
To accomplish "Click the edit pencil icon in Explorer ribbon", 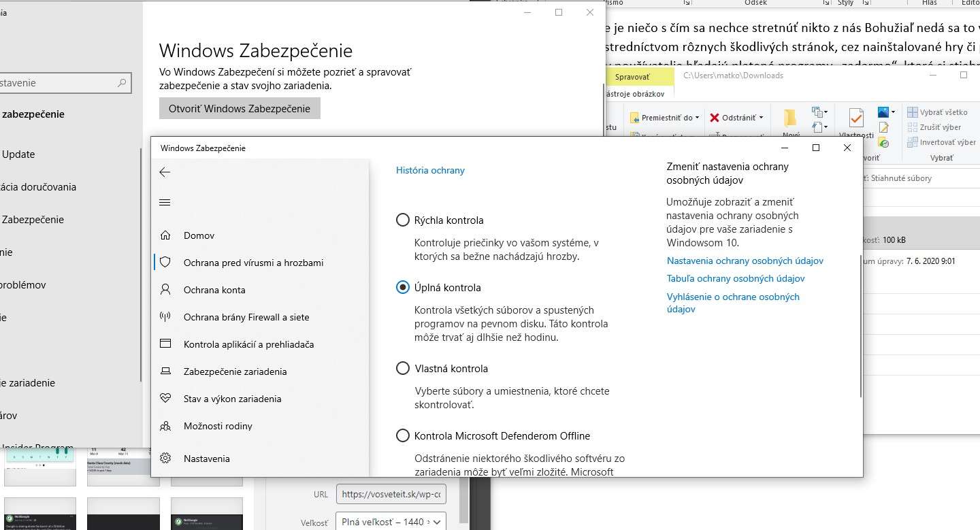I will [x=883, y=127].
